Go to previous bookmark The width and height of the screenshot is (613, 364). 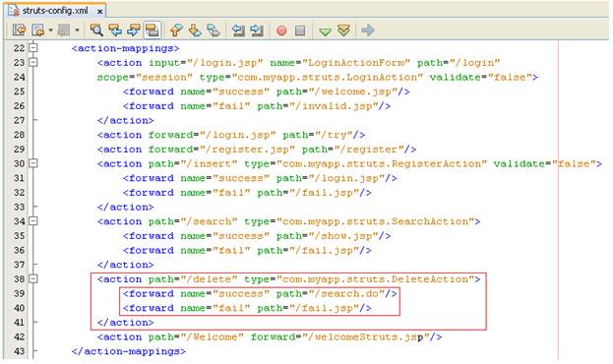click(x=176, y=30)
